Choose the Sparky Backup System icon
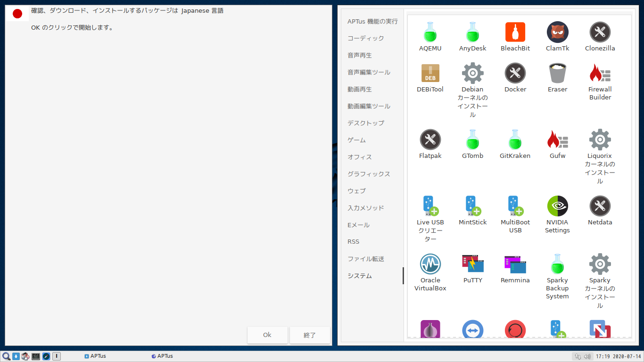 pos(558,264)
